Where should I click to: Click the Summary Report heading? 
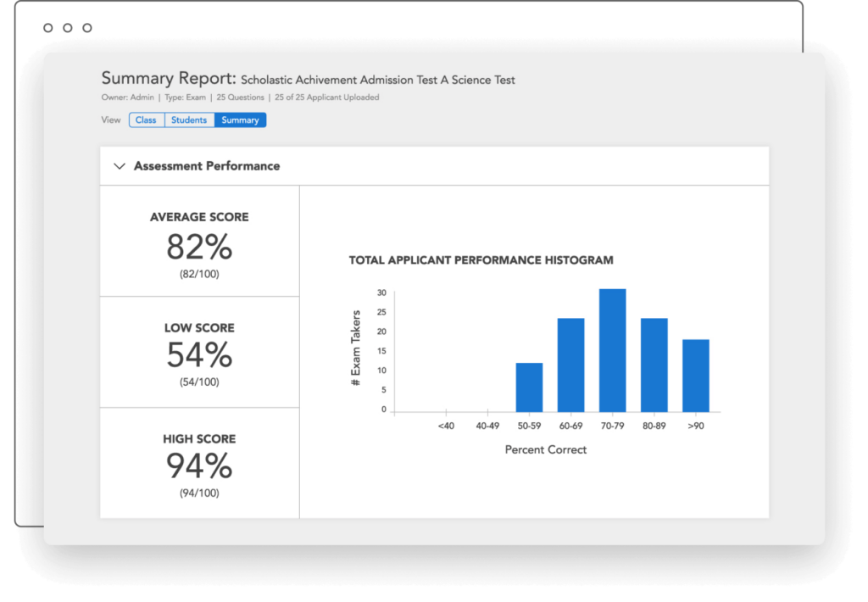(x=168, y=79)
